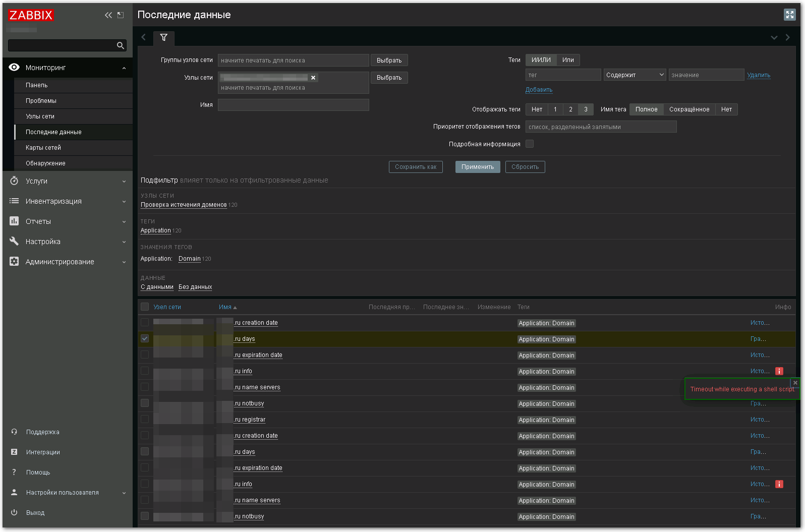Click the Administration gear icon
This screenshot has width=805, height=532.
[14, 261]
